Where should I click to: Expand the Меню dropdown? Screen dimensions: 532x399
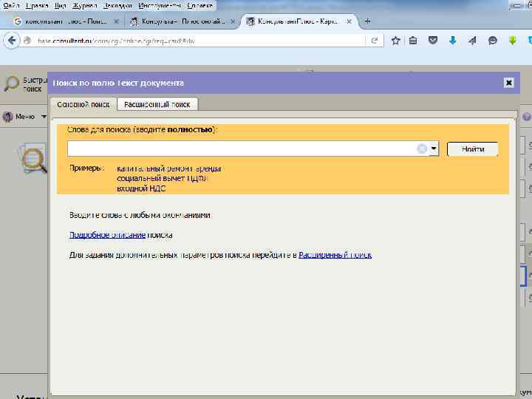pyautogui.click(x=44, y=117)
